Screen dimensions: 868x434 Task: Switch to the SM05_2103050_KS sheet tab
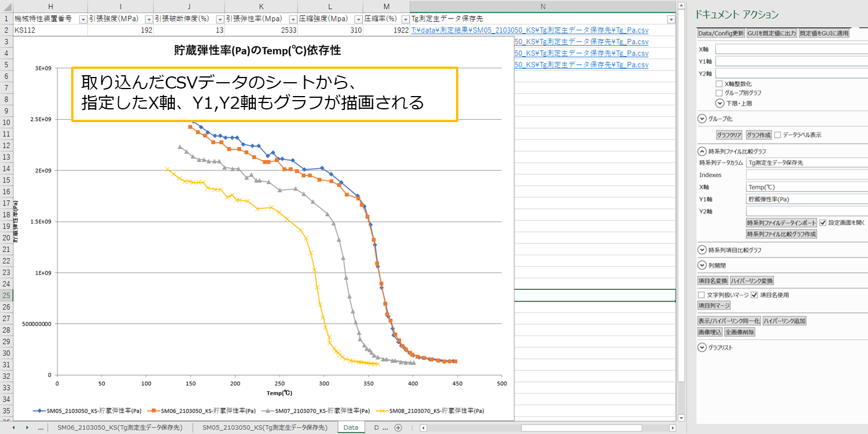tap(265, 428)
